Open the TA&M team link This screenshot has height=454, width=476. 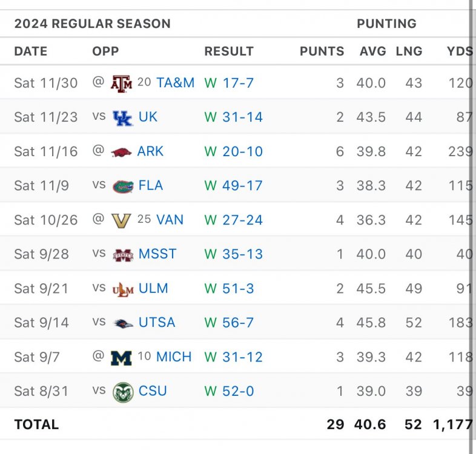tap(175, 83)
